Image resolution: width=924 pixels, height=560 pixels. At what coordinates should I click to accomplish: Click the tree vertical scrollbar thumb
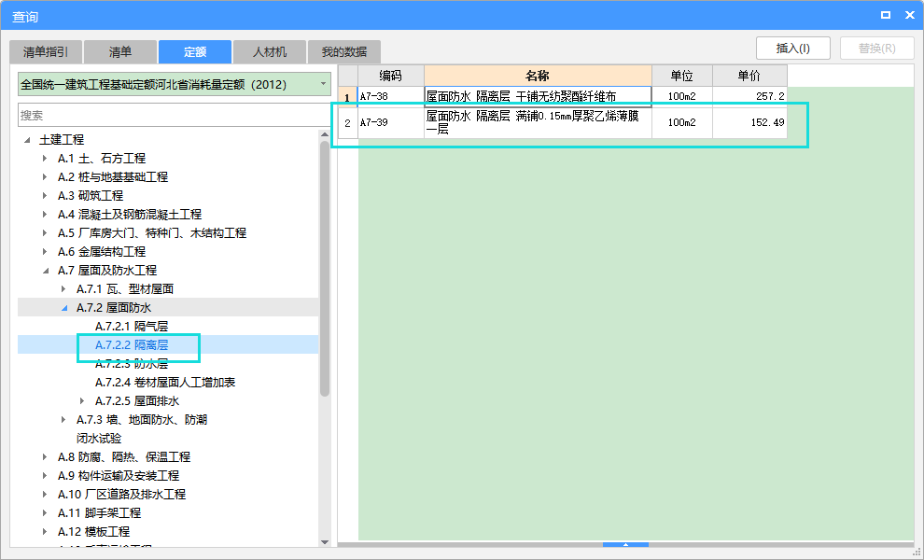tap(325, 269)
